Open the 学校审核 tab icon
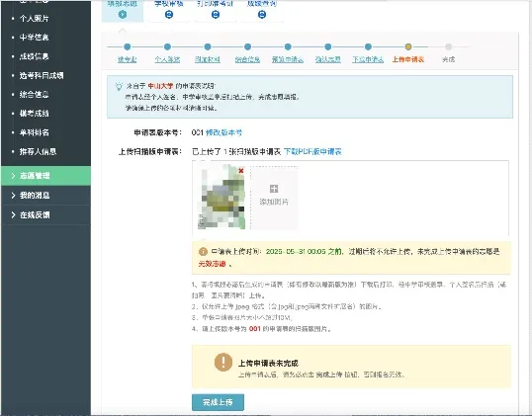This screenshot has width=532, height=416. (169, 15)
